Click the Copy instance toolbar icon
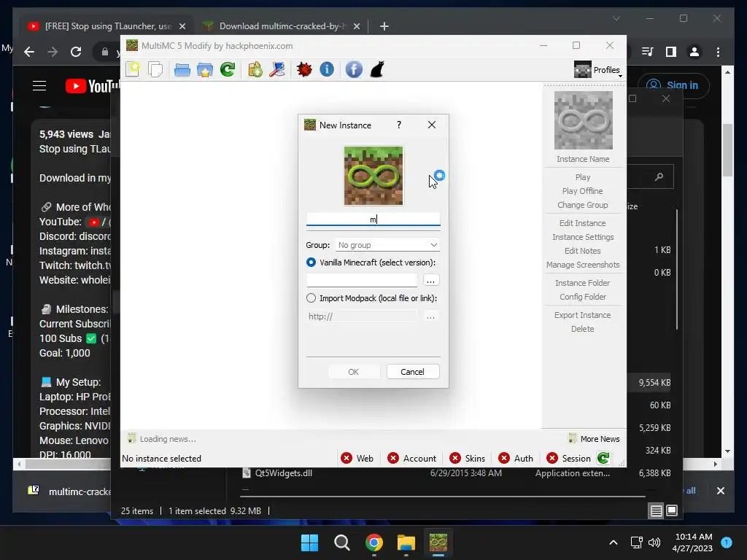 [155, 69]
